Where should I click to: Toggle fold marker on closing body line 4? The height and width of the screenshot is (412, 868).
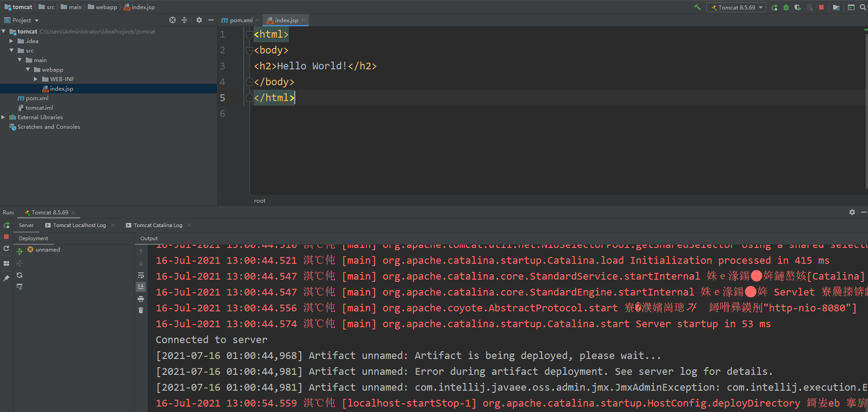(249, 82)
